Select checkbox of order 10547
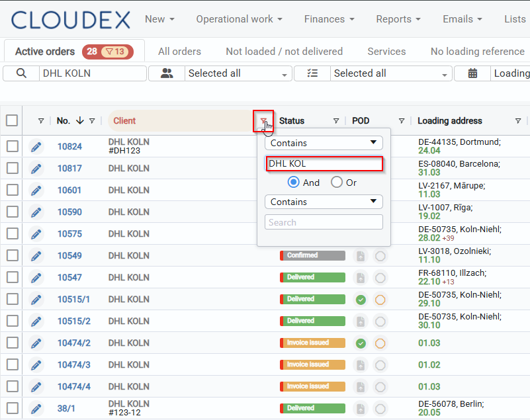This screenshot has width=530, height=420. [x=13, y=277]
